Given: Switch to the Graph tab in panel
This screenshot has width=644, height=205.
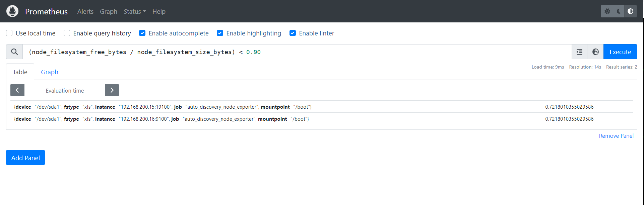Looking at the screenshot, I should click(x=50, y=72).
